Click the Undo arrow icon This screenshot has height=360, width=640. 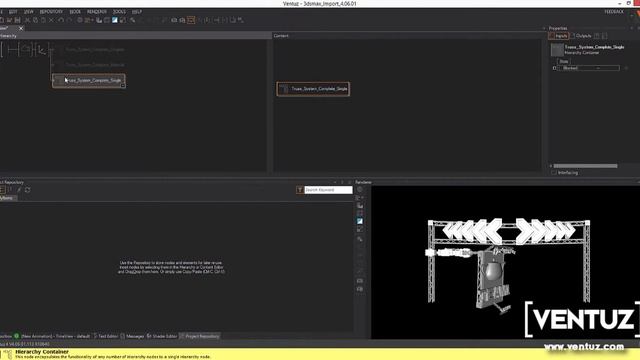(x=61, y=20)
